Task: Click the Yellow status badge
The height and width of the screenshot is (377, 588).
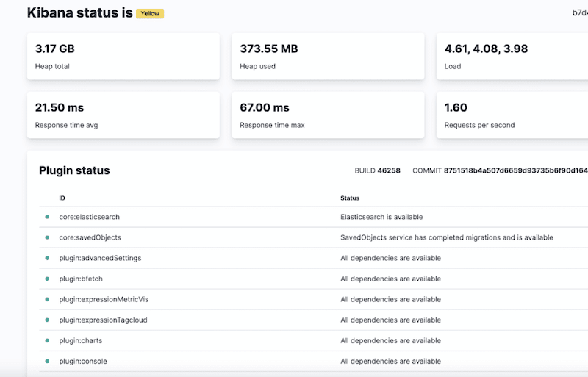Action: coord(150,13)
